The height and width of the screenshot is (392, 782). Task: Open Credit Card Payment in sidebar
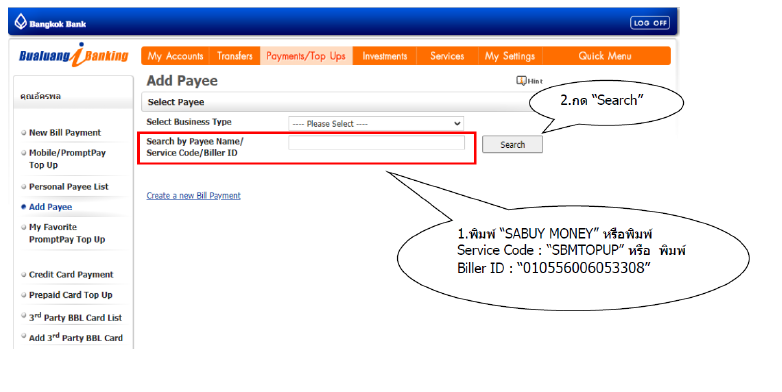pyautogui.click(x=71, y=274)
